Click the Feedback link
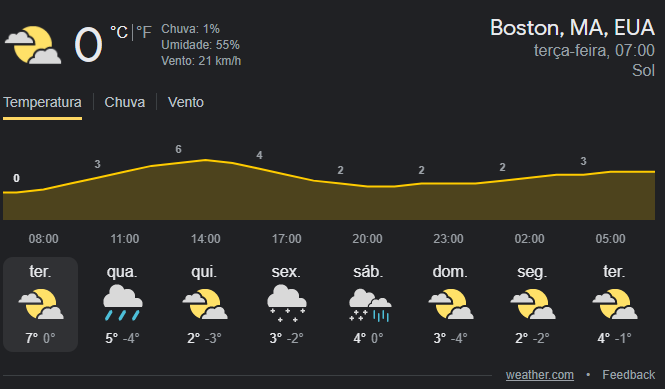The height and width of the screenshot is (389, 665). coord(629,375)
